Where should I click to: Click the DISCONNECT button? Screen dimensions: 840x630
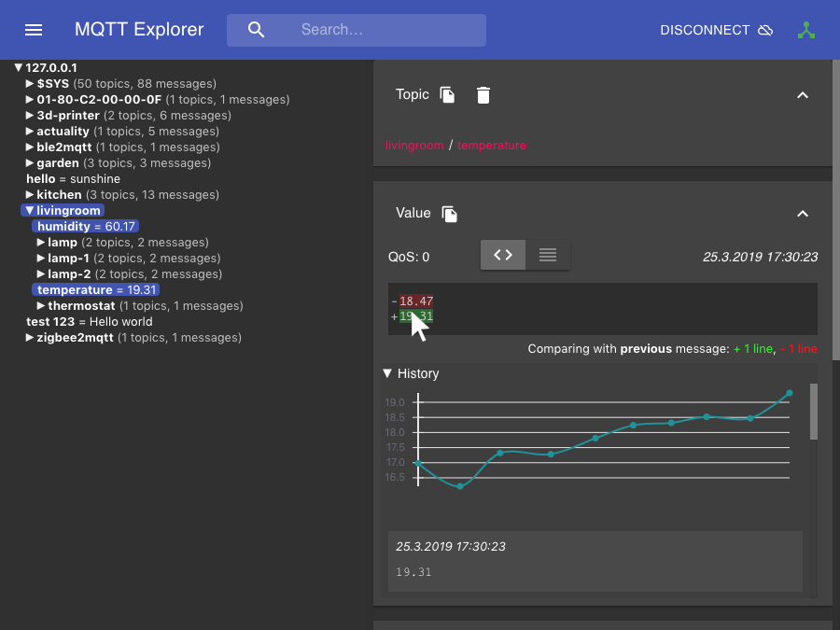tap(705, 30)
